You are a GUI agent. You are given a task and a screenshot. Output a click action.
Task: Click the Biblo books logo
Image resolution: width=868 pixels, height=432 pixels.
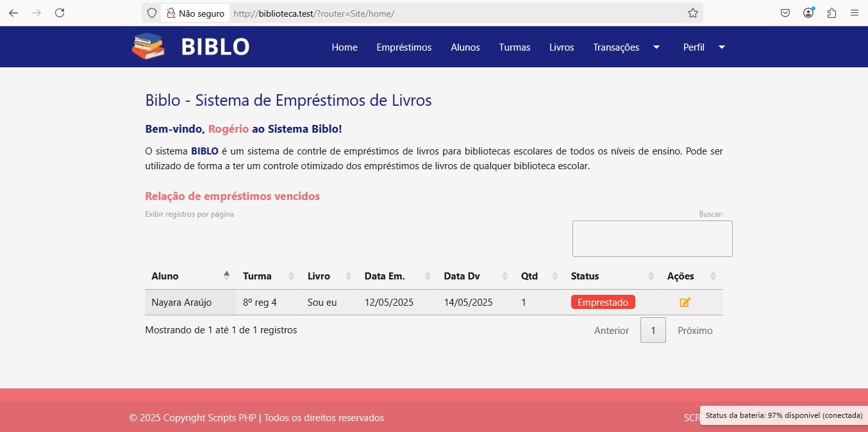(x=149, y=47)
